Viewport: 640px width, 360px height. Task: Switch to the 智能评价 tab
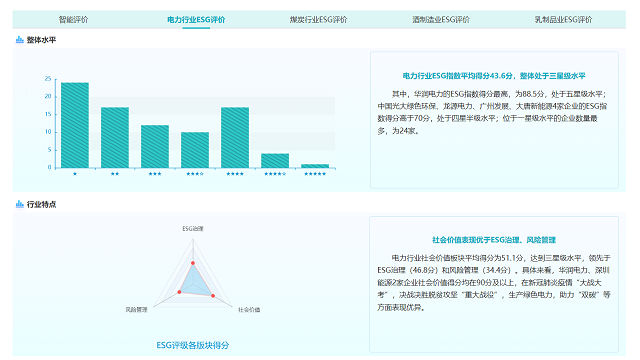pyautogui.click(x=73, y=20)
